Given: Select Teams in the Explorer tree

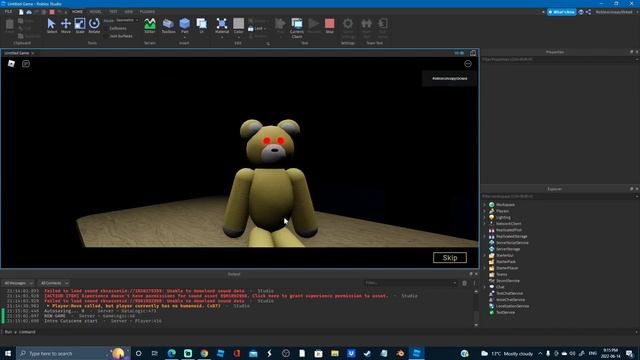Looking at the screenshot, I should pos(502,274).
